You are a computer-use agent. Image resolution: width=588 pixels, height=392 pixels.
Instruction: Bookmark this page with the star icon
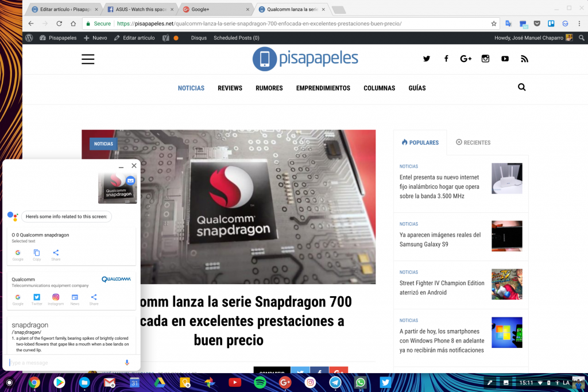tap(494, 24)
